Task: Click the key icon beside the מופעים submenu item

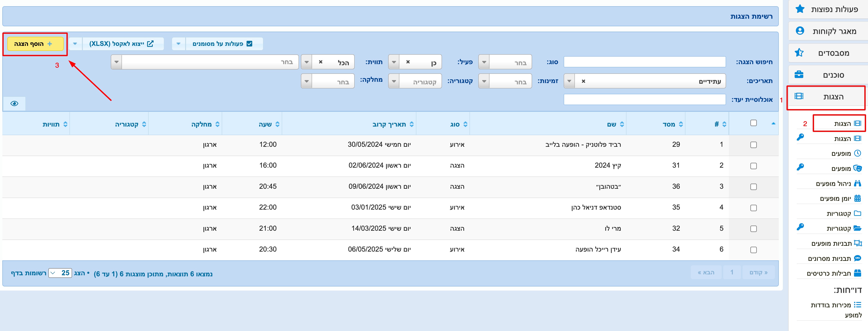Action: [x=800, y=167]
